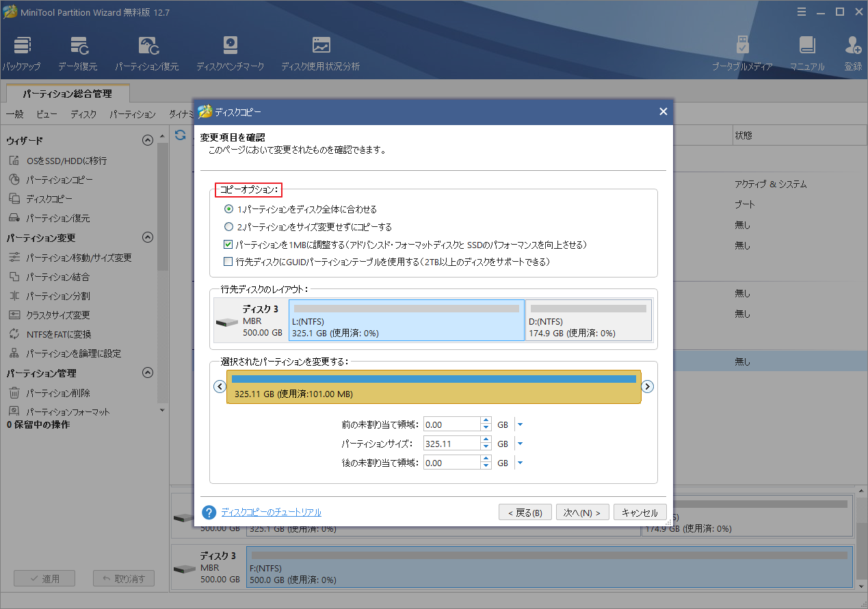Uncheck the align partitions to 1MB checkbox
This screenshot has height=609, width=868.
point(228,244)
